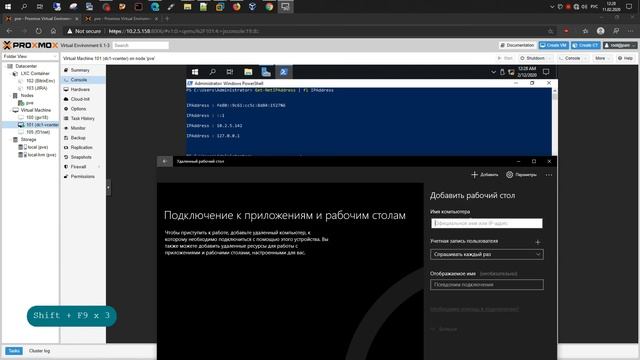The width and height of the screenshot is (640, 360).
Task: Open the More actions dropdown
Action: pos(602,58)
